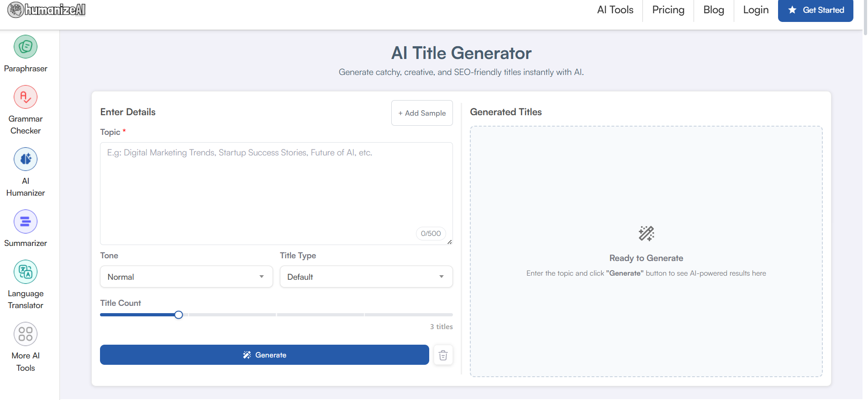Go to the Pricing page
The width and height of the screenshot is (868, 400).
(668, 10)
